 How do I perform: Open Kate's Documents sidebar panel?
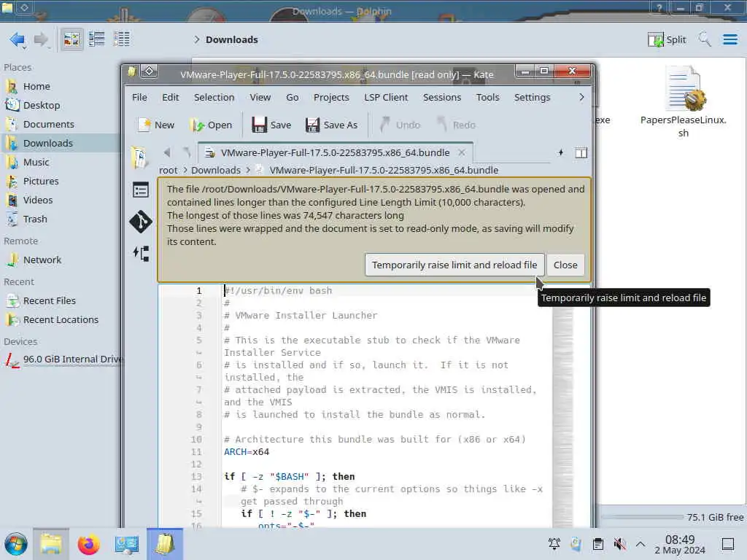(140, 157)
